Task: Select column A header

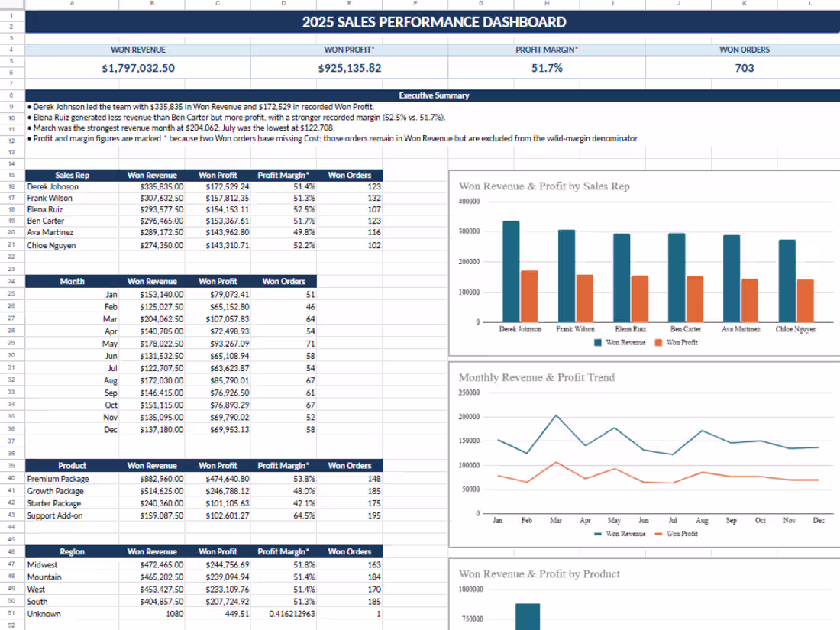Action: point(72,4)
